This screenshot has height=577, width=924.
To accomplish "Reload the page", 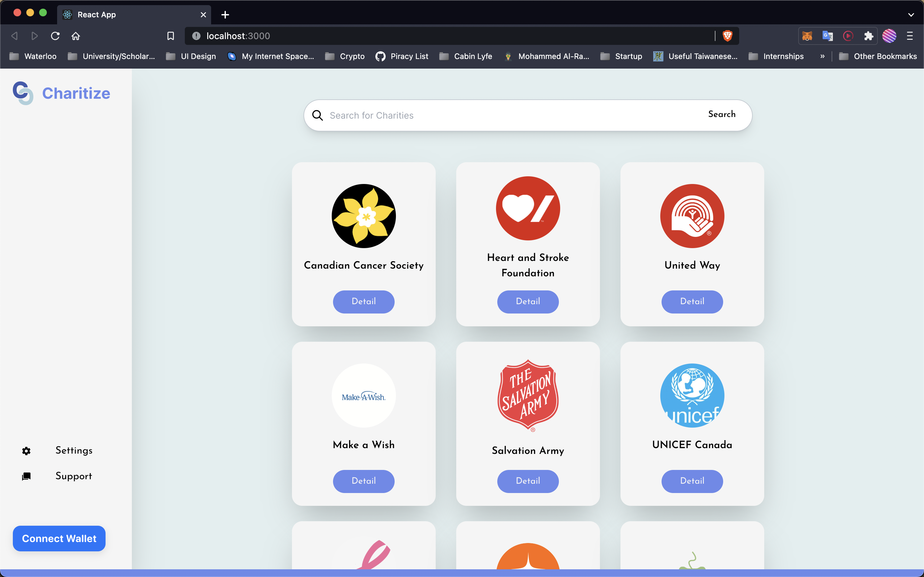I will tap(56, 36).
